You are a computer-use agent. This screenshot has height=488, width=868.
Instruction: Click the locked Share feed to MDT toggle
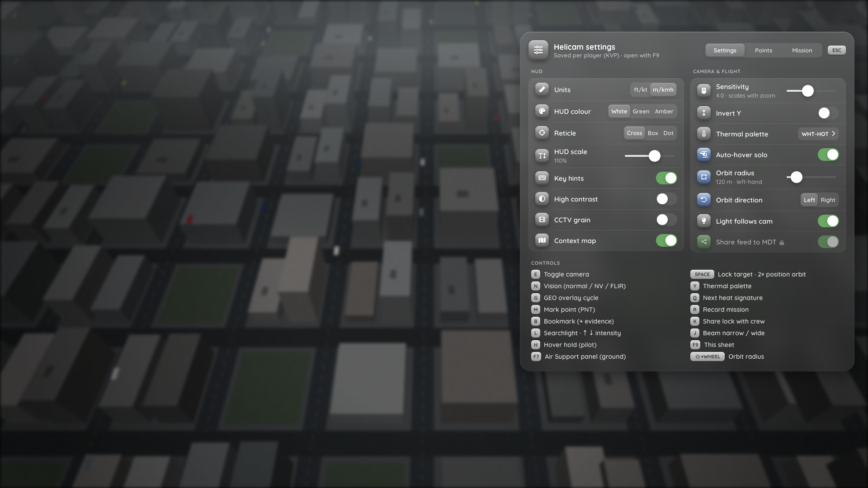pyautogui.click(x=828, y=242)
